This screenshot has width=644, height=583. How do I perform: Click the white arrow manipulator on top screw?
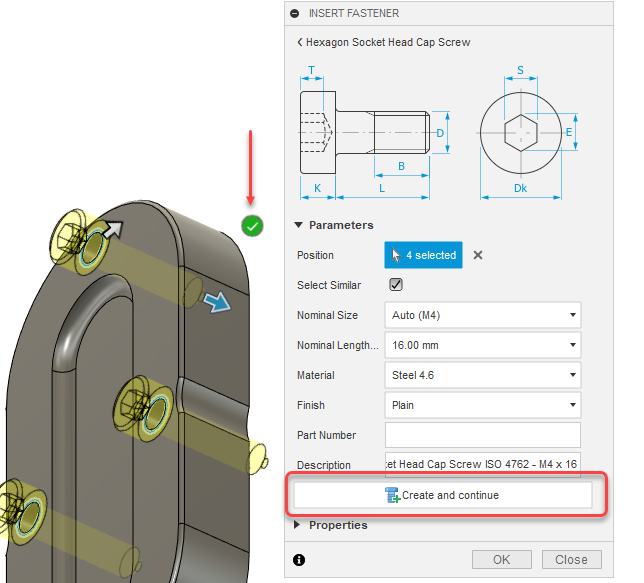[113, 229]
